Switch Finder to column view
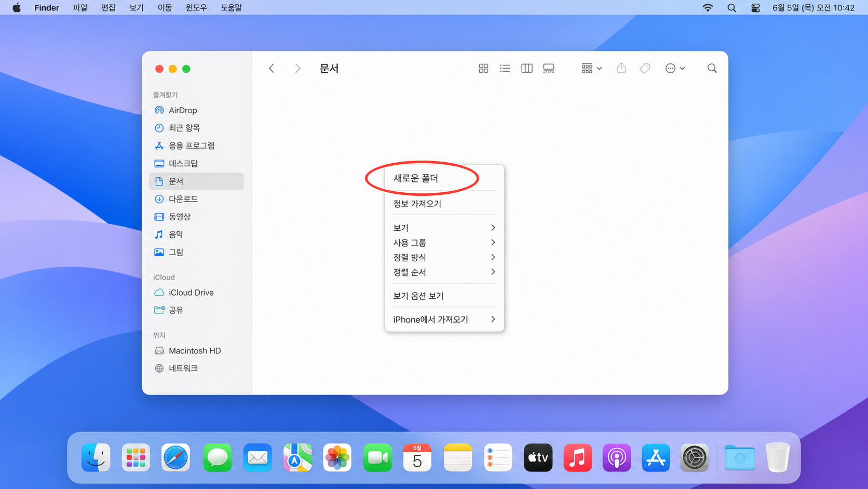The image size is (868, 489). [x=526, y=69]
